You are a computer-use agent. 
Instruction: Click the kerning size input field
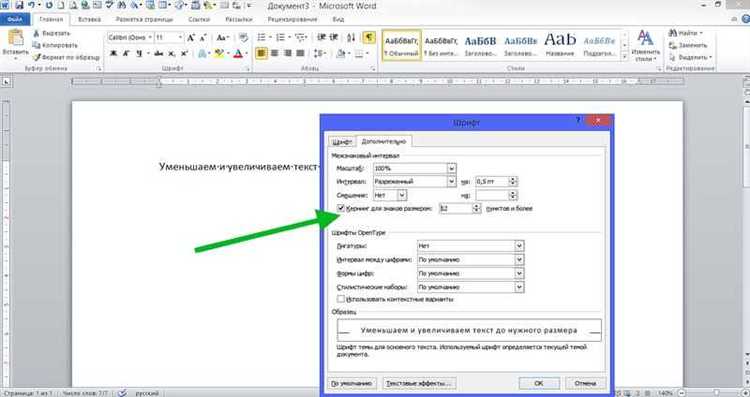[x=456, y=209]
